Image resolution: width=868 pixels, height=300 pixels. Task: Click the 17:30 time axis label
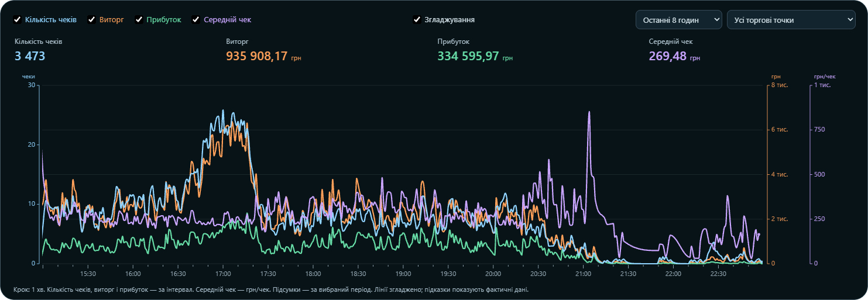pos(268,274)
